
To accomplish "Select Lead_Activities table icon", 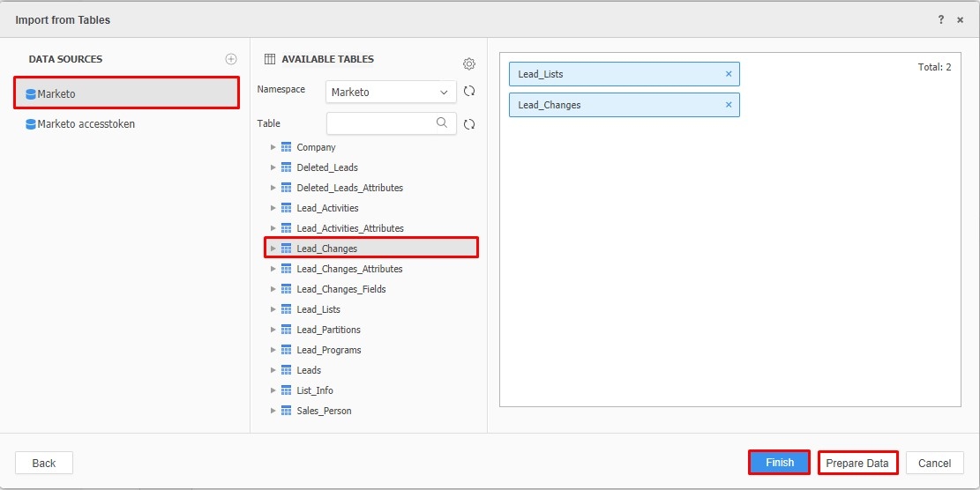I will click(x=287, y=208).
